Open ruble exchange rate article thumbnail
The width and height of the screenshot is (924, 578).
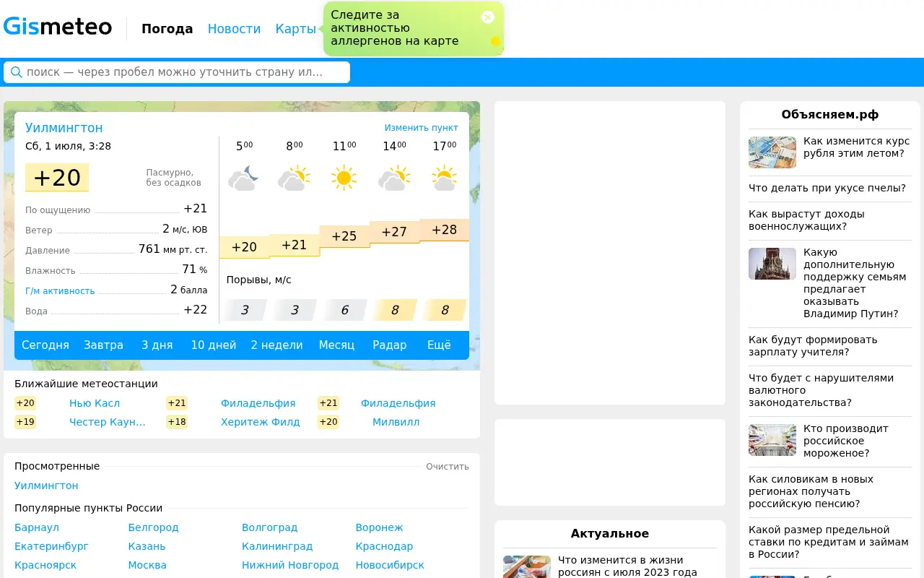click(x=772, y=152)
